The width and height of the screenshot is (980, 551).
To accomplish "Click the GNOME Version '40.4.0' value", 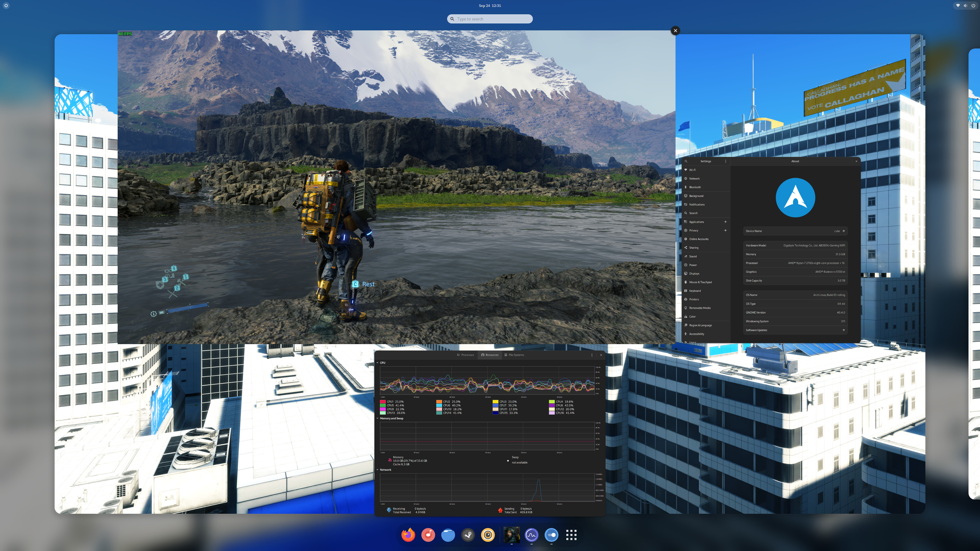I will point(841,312).
